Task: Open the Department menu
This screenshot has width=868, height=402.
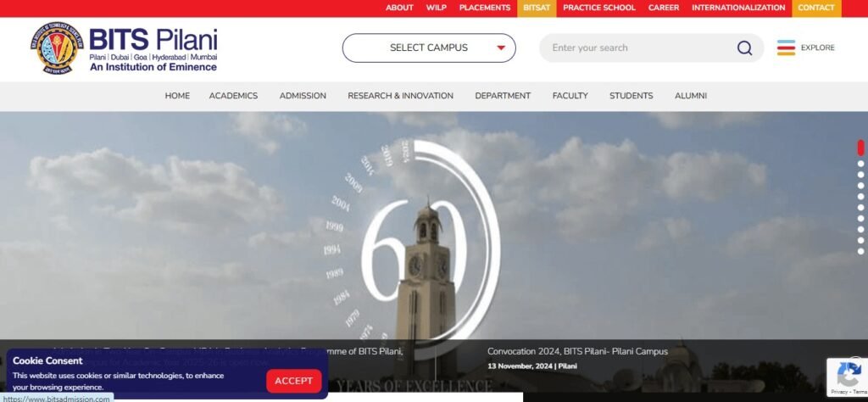Action: coord(503,96)
